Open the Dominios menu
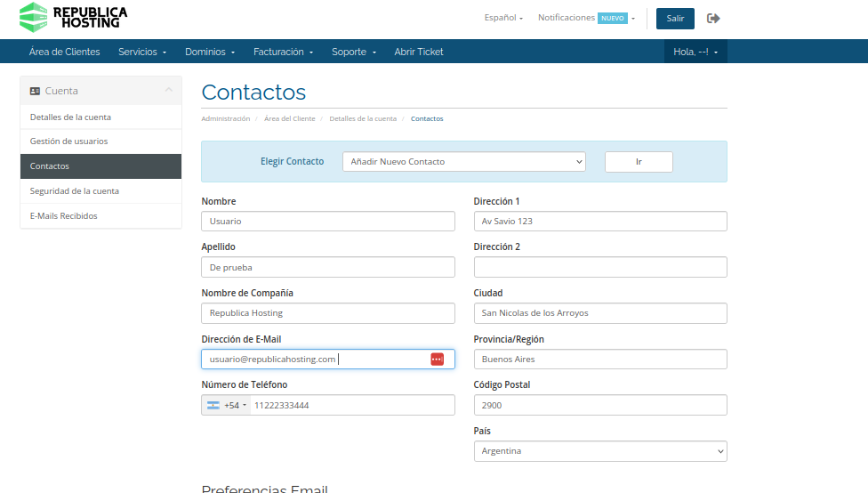 (210, 52)
